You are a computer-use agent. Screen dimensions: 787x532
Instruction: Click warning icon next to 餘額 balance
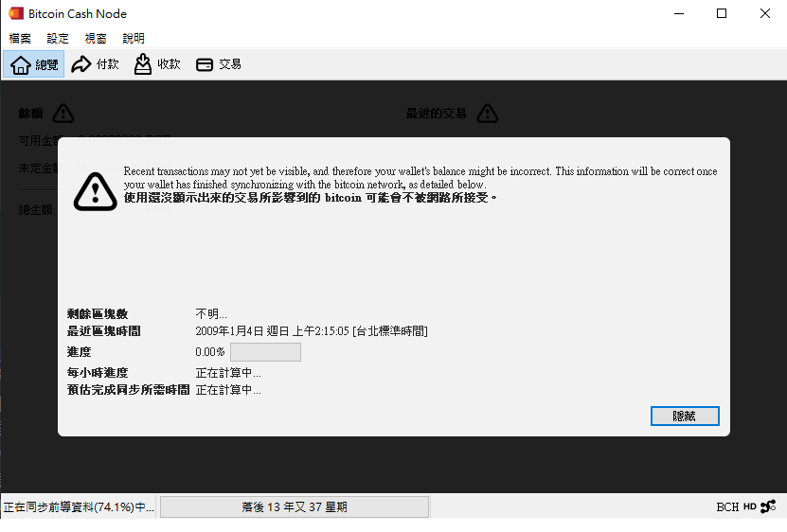[63, 114]
